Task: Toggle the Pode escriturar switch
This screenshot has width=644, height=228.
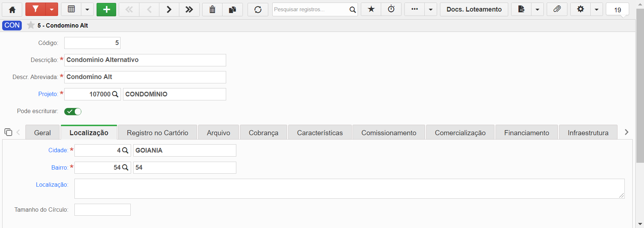Action: (73, 111)
